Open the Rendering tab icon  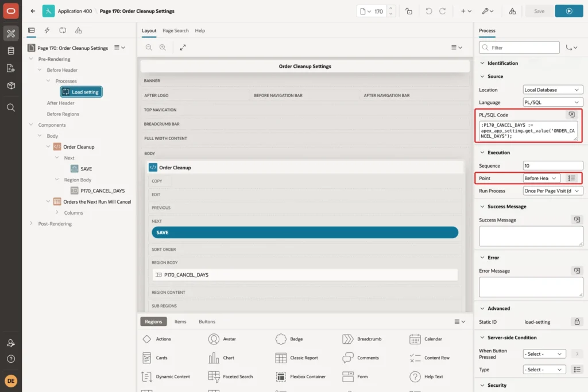pyautogui.click(x=32, y=30)
